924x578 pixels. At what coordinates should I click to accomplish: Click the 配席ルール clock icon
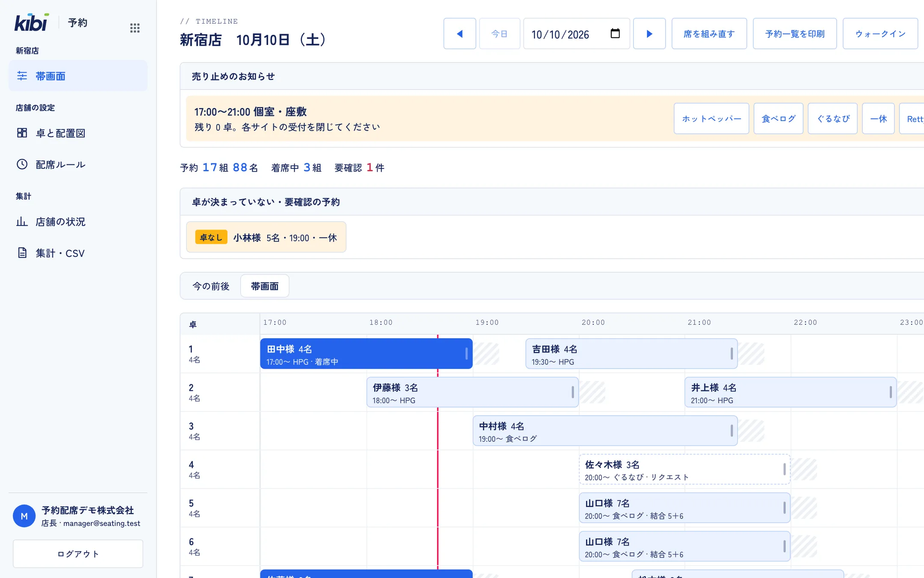click(22, 164)
